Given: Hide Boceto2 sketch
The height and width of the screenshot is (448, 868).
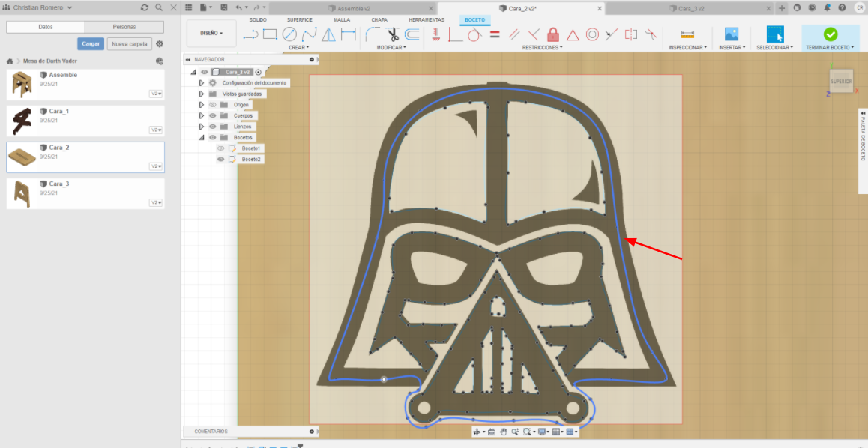Looking at the screenshot, I should 221,160.
